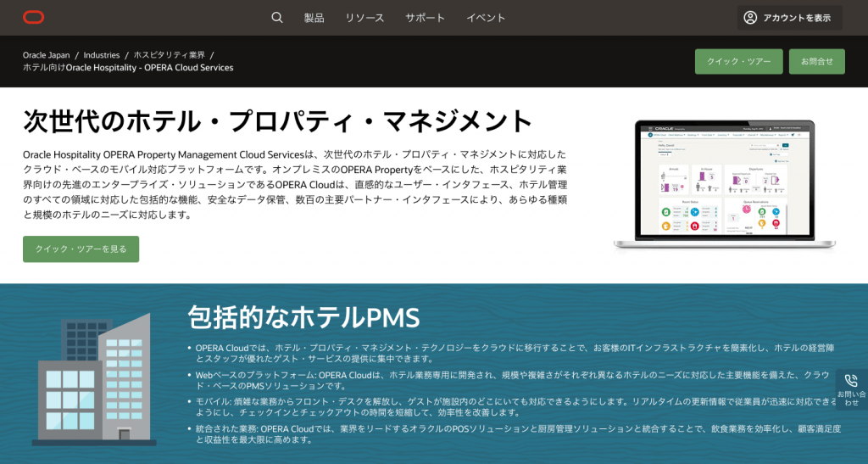Image resolution: width=868 pixels, height=464 pixels.
Task: Click the クイック・ツアーを見る button
Action: pos(81,249)
